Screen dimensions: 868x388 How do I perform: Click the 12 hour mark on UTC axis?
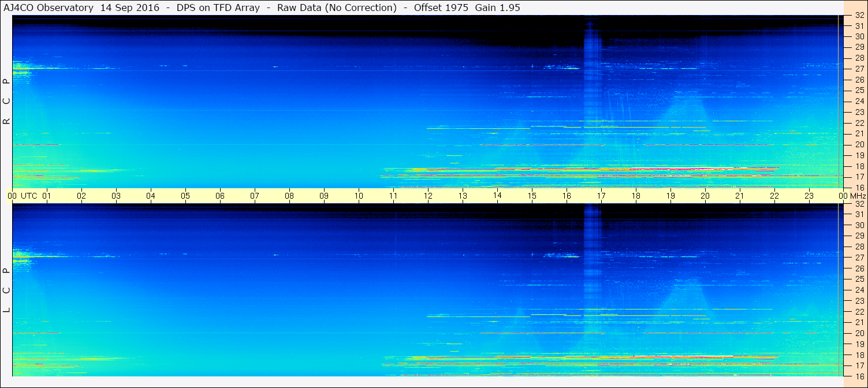[x=428, y=196]
